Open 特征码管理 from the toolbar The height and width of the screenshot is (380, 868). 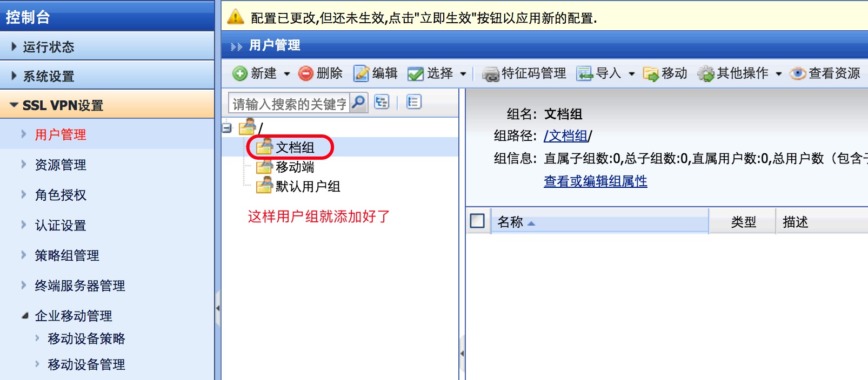pos(524,73)
